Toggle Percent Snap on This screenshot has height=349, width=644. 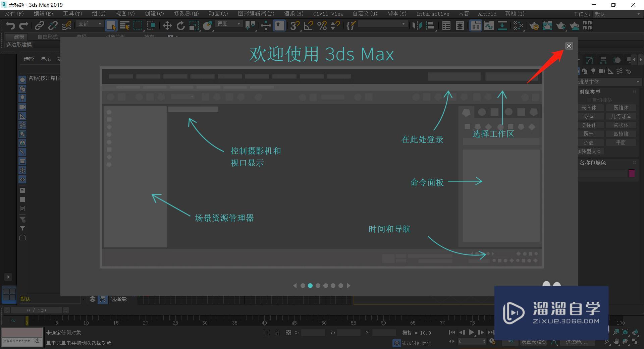[321, 26]
